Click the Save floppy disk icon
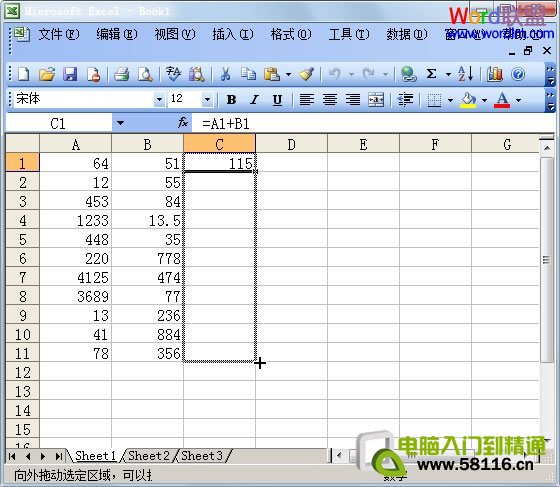 [70, 74]
